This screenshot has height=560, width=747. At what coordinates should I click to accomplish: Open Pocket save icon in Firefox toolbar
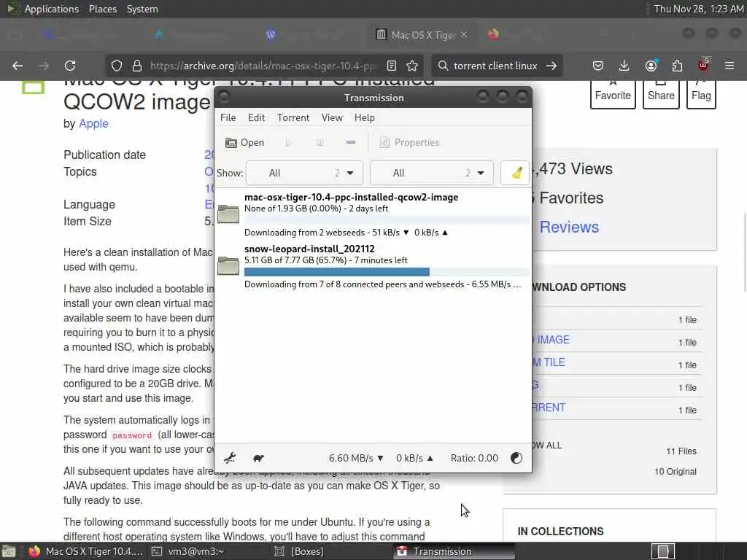[x=598, y=66]
